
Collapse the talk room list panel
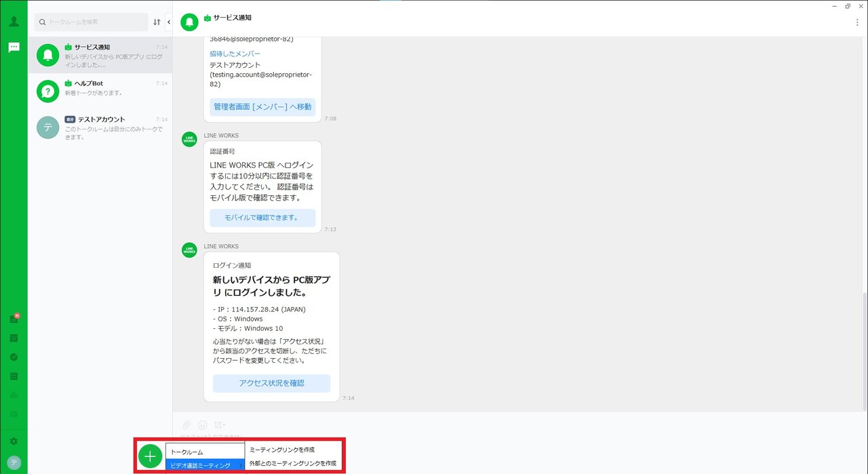coord(168,22)
